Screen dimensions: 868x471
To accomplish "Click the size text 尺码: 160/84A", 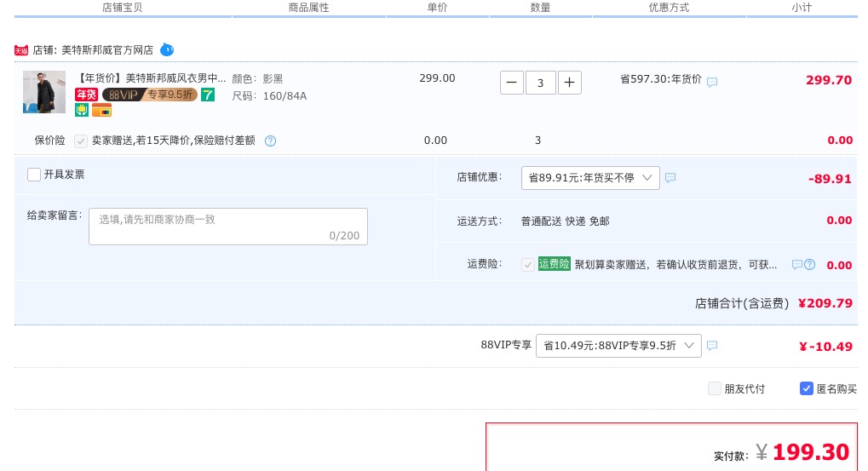I will 269,95.
